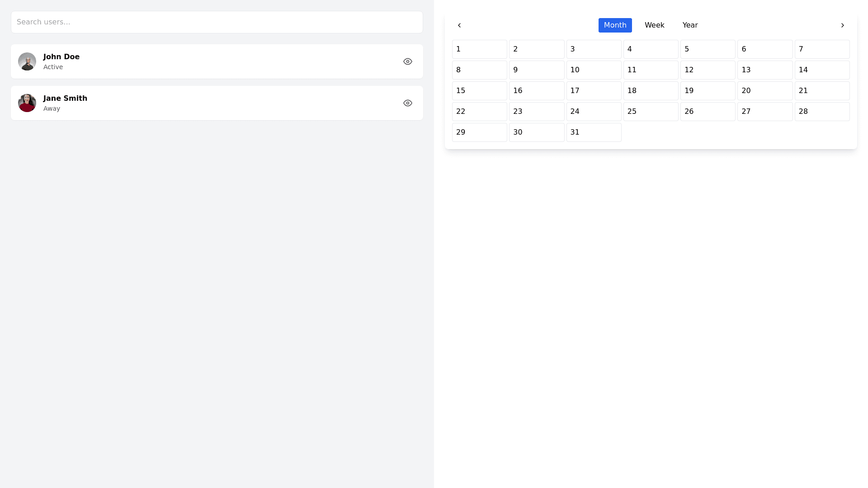Viewport: 868px width, 488px height.
Task: Open the John Doe user card
Action: [x=217, y=61]
